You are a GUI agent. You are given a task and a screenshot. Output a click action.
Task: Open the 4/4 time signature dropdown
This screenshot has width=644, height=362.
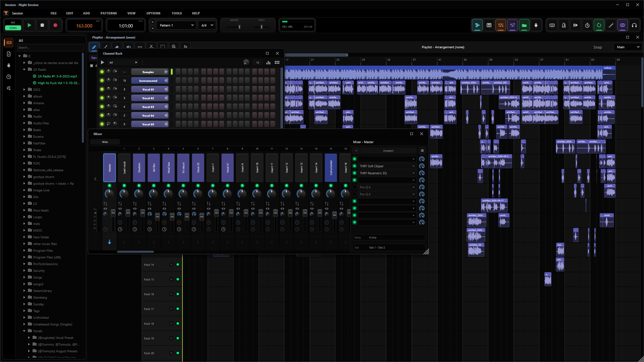tap(207, 25)
